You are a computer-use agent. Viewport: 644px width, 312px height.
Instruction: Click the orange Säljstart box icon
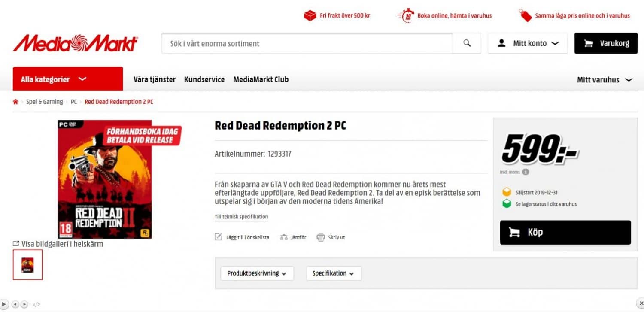tap(507, 192)
